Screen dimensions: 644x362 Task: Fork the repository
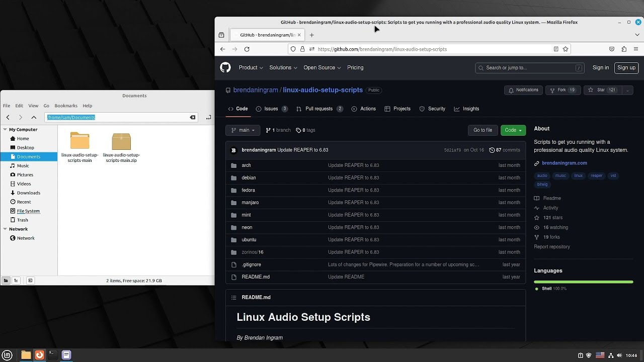coord(562,90)
